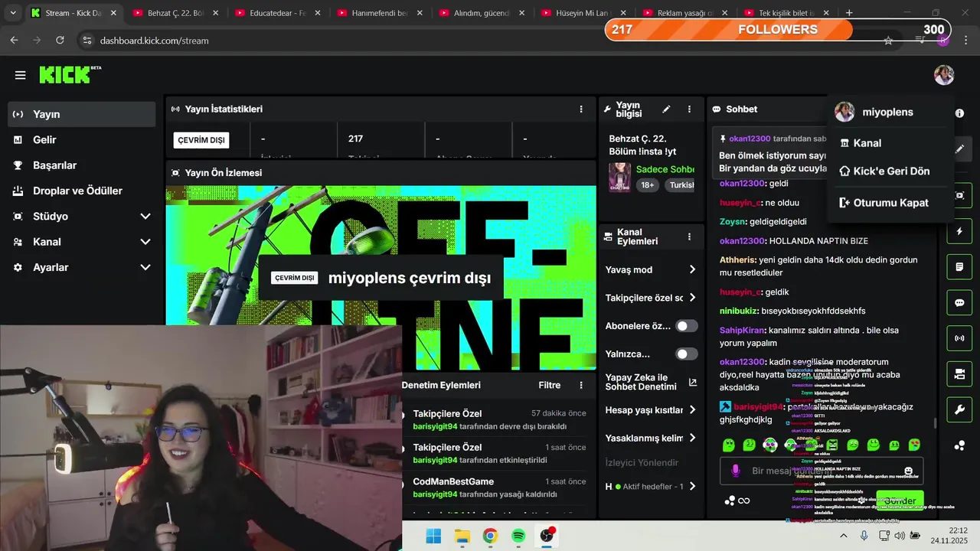This screenshot has height=551, width=980.
Task: Toggle the Yalnızca... chat switch
Action: (x=686, y=354)
